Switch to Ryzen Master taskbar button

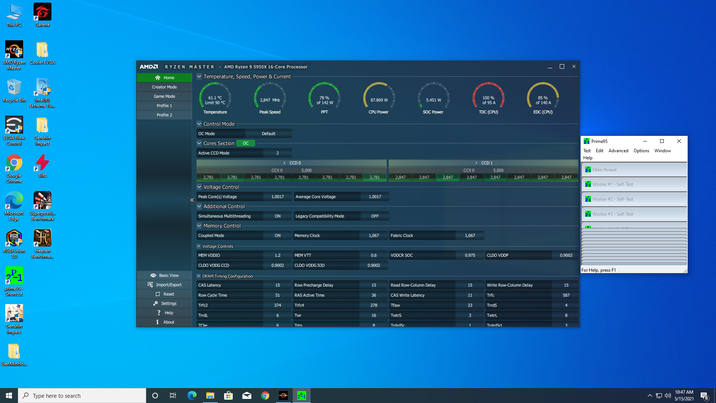283,395
